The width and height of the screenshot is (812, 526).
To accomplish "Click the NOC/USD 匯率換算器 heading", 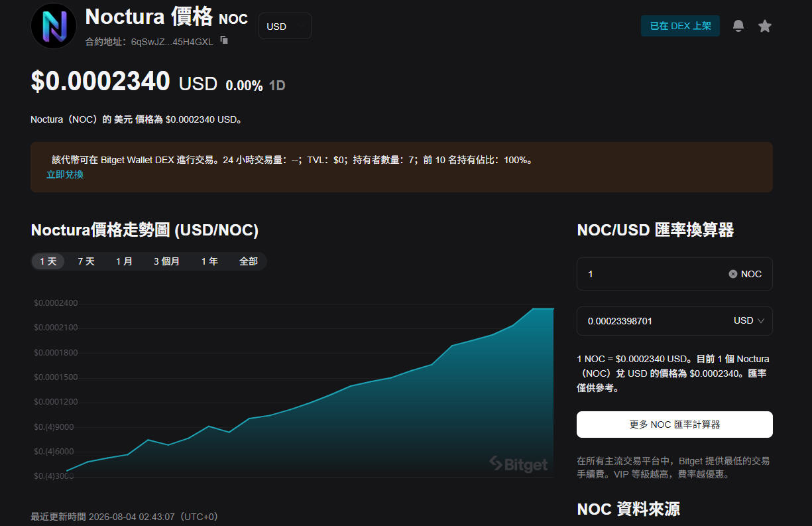I will click(656, 230).
